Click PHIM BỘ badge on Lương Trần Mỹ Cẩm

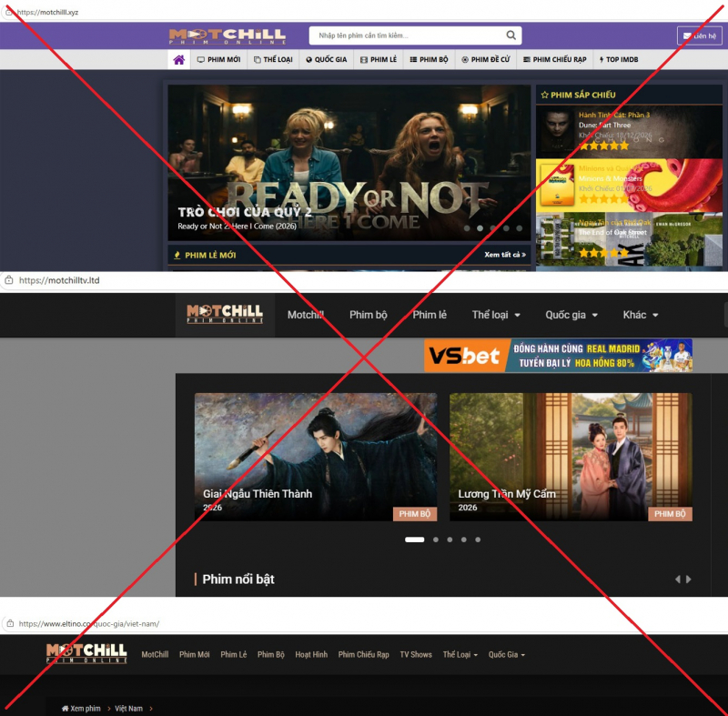(x=670, y=514)
